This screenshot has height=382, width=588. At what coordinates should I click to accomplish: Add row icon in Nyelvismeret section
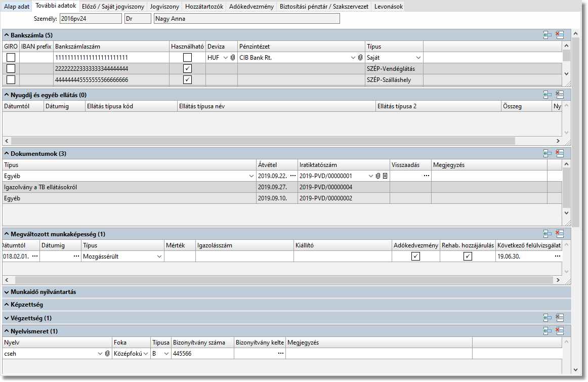[x=547, y=330]
